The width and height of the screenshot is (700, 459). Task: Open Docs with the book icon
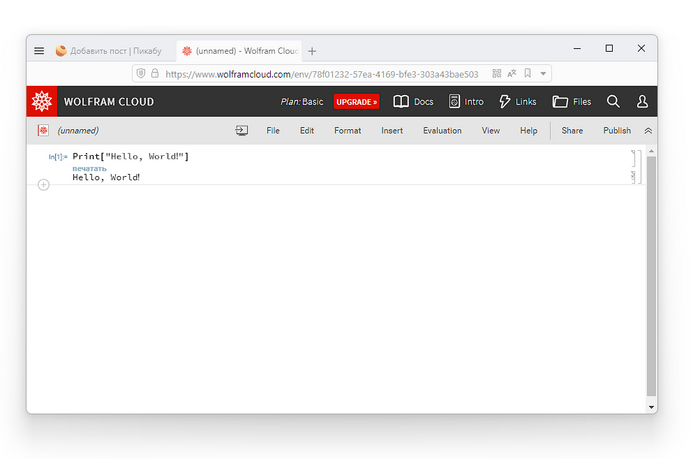point(413,102)
